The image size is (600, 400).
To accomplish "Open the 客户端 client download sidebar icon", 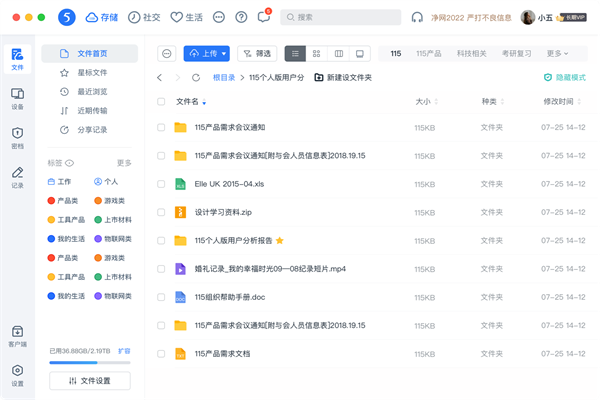I will [17, 336].
